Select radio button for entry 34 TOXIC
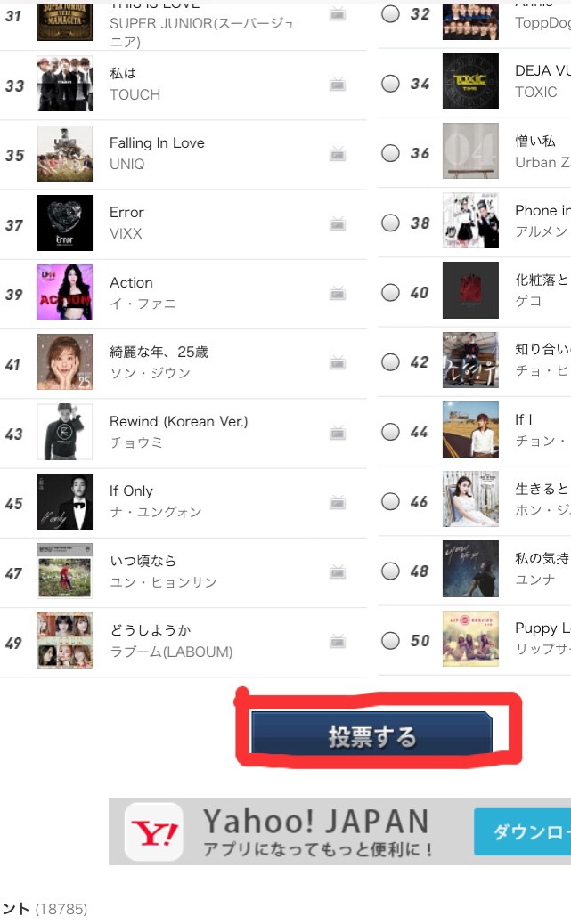 [x=390, y=84]
